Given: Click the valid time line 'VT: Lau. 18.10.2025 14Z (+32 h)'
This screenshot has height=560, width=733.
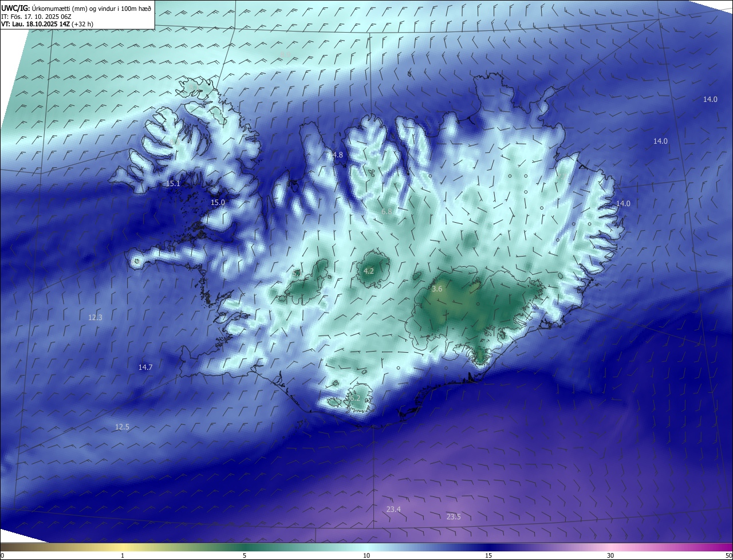Looking at the screenshot, I should pyautogui.click(x=48, y=24).
